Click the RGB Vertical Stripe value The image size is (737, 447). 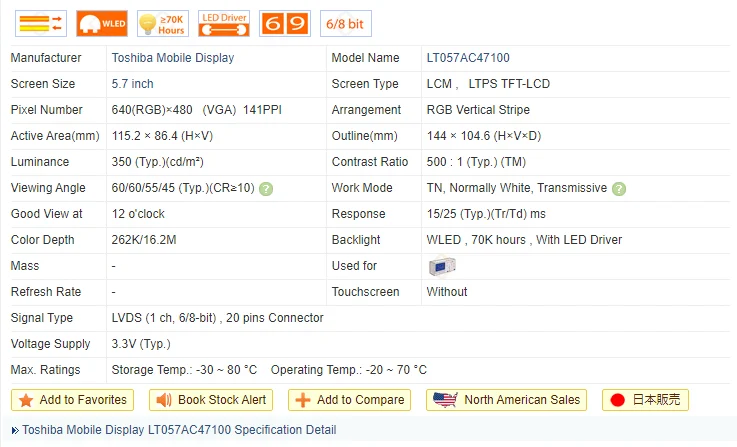click(478, 110)
